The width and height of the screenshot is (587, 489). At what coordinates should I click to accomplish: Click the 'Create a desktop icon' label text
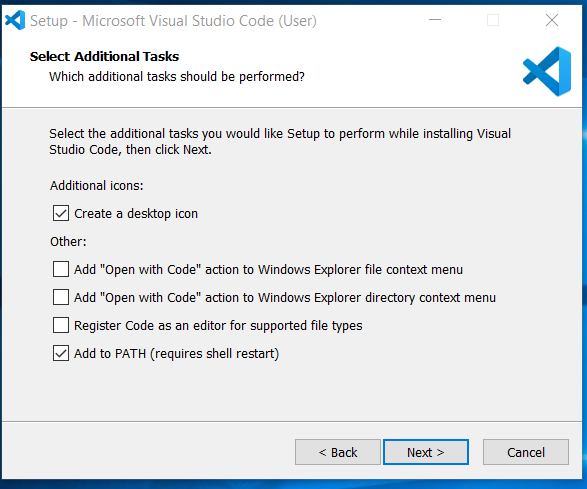[136, 213]
